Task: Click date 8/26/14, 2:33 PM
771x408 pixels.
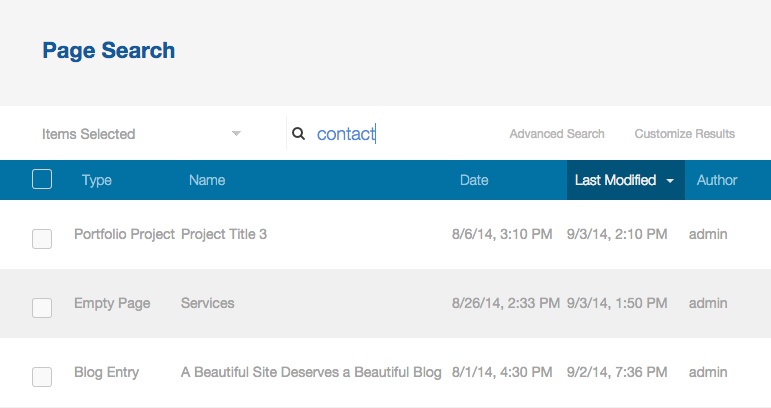Action: pos(506,303)
